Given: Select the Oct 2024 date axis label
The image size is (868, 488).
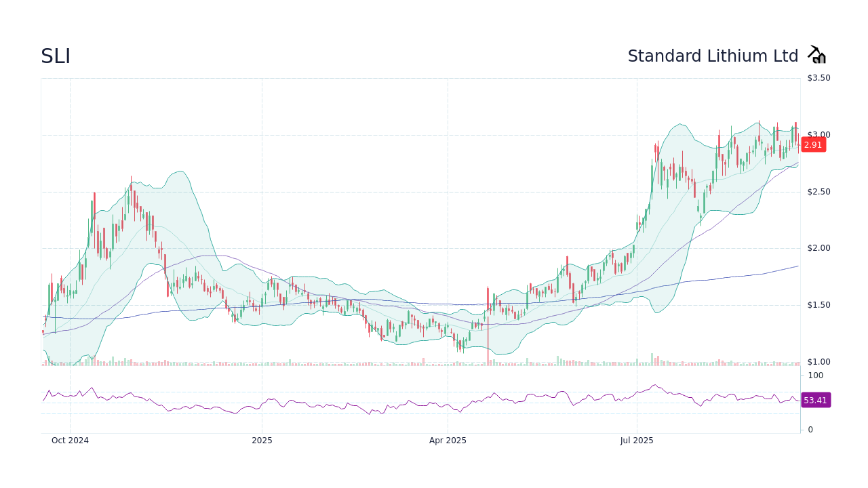Looking at the screenshot, I should click(70, 440).
